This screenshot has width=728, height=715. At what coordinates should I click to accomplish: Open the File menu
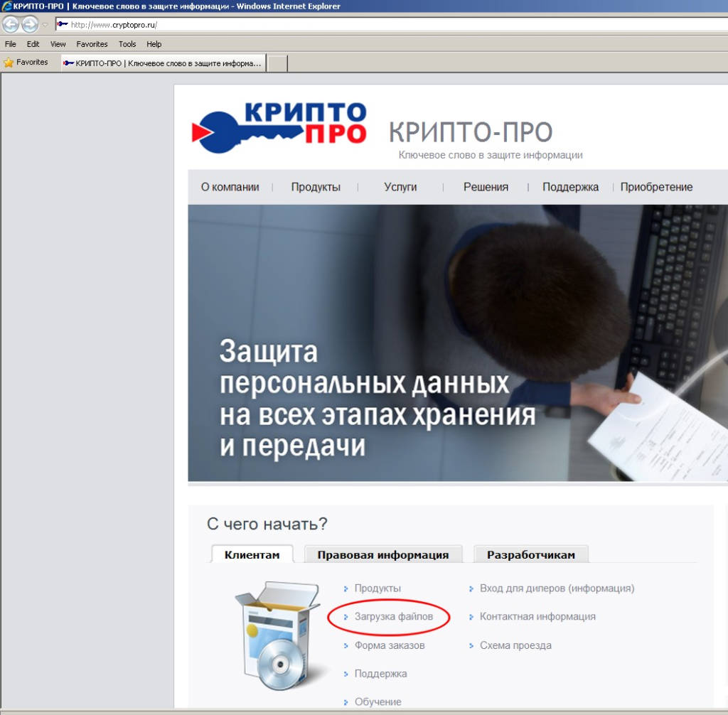pos(11,44)
